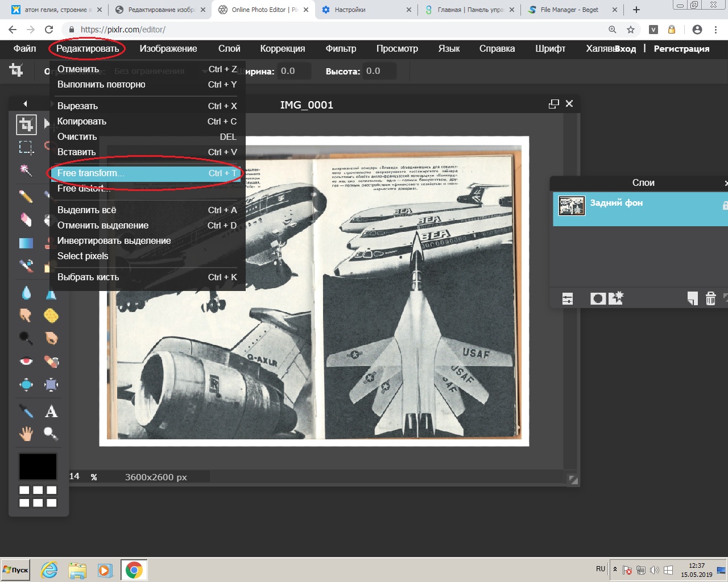Image resolution: width=728 pixels, height=582 pixels.
Task: Maximize the IMG_0001 document window
Action: click(553, 104)
